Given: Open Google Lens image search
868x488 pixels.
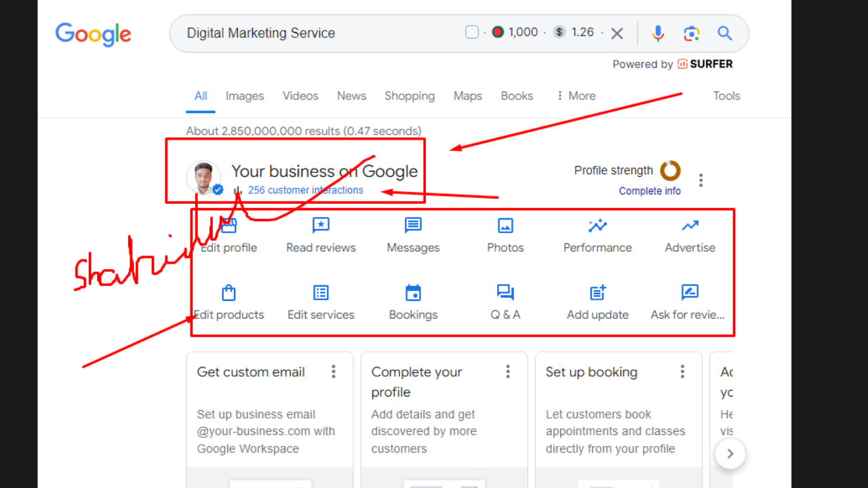Looking at the screenshot, I should (x=691, y=33).
